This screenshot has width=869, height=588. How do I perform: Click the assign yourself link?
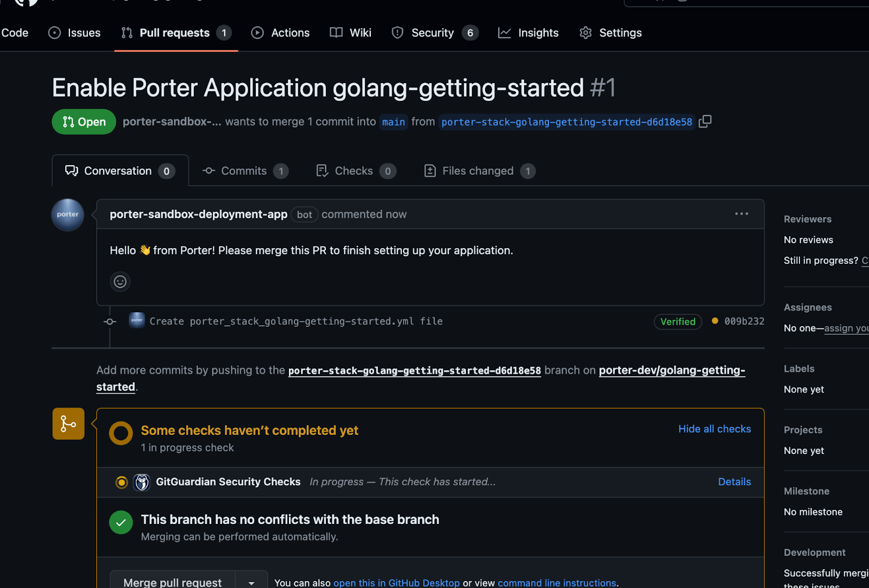click(846, 328)
